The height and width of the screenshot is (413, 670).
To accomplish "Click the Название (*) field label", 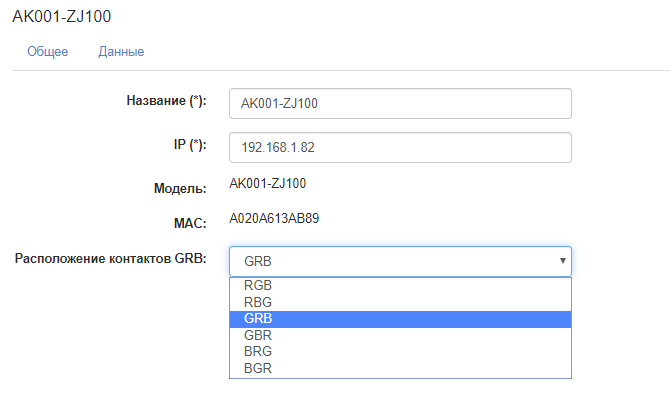I will coord(165,101).
